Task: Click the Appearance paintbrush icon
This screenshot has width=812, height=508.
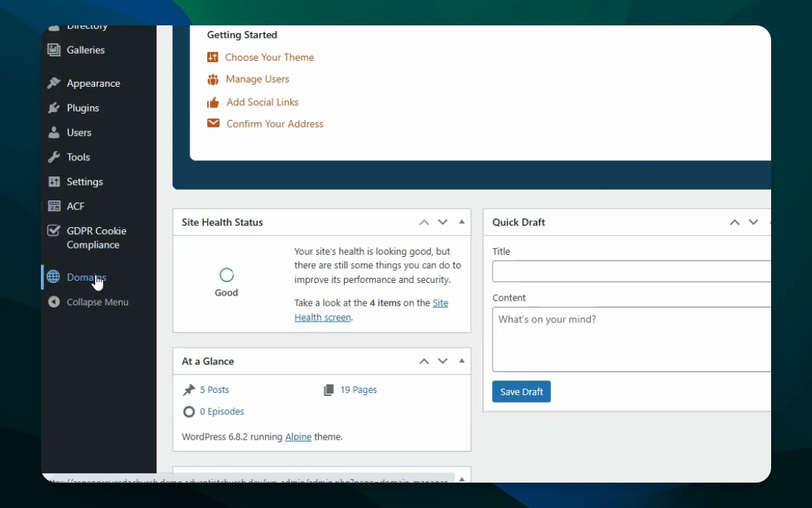Action: [54, 83]
